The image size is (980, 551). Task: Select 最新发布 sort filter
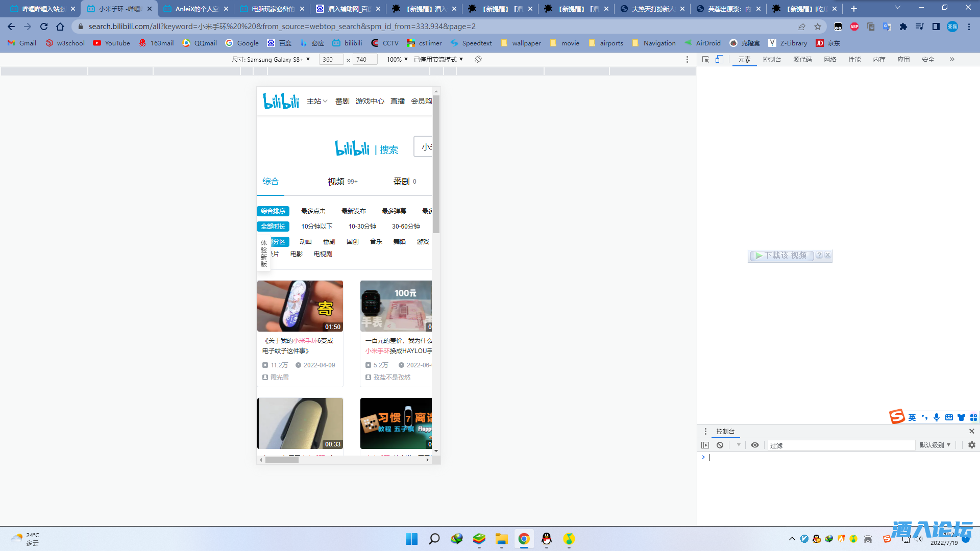click(x=353, y=211)
